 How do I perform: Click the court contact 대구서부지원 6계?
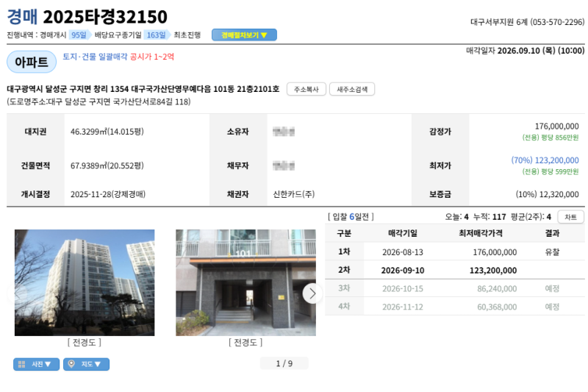pos(527,22)
